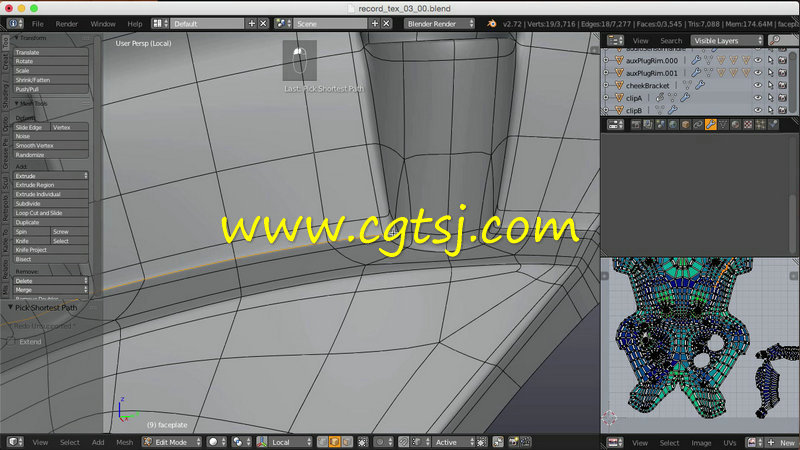The height and width of the screenshot is (450, 800).
Task: Click the Default screen layout name field
Action: 208,23
